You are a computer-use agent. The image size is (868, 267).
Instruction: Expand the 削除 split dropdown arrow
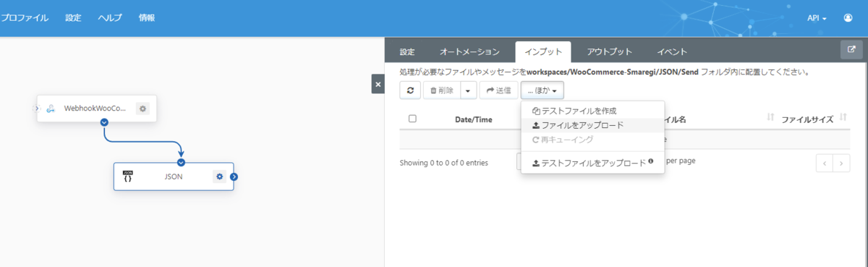point(468,90)
